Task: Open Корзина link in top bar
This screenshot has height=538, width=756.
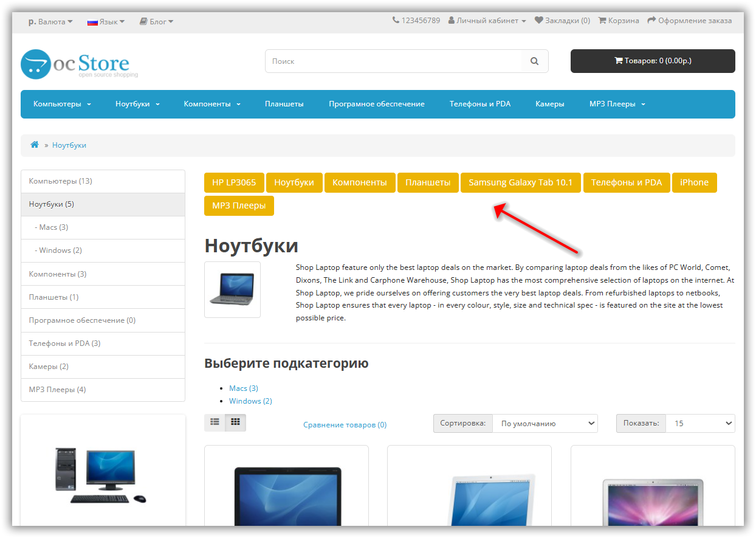Action: 619,21
